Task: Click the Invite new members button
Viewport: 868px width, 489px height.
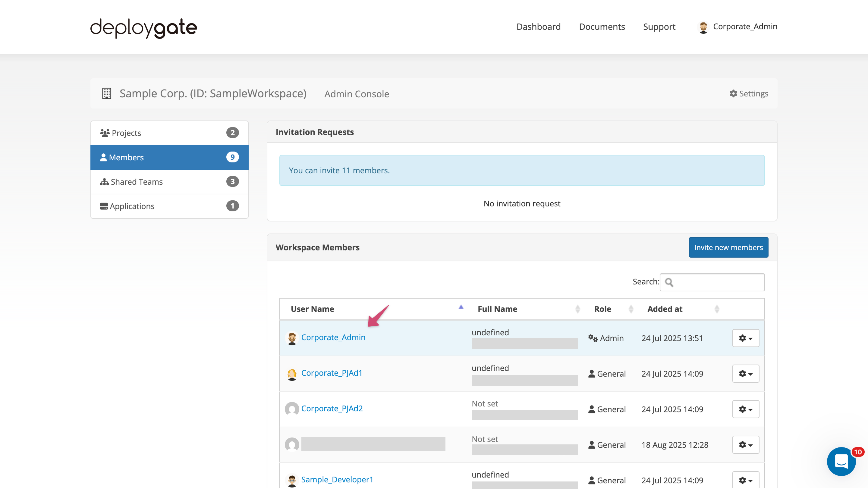Action: pyautogui.click(x=728, y=247)
